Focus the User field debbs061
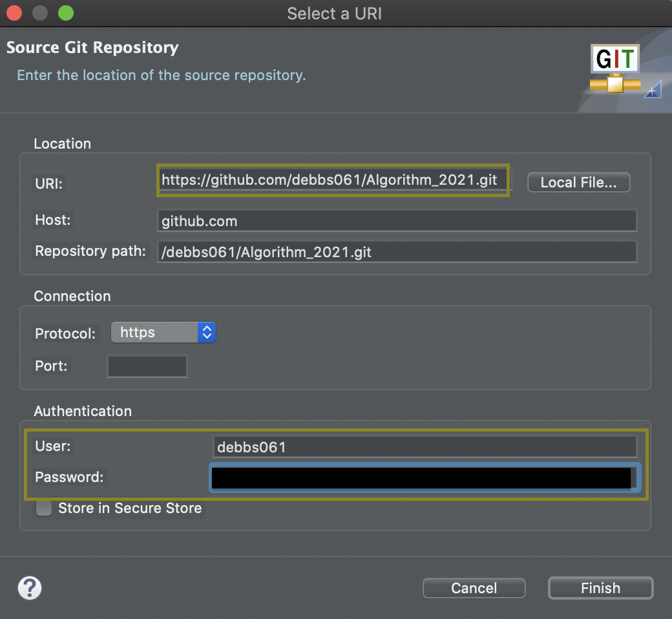Screen dimensions: 672x619 pos(425,447)
